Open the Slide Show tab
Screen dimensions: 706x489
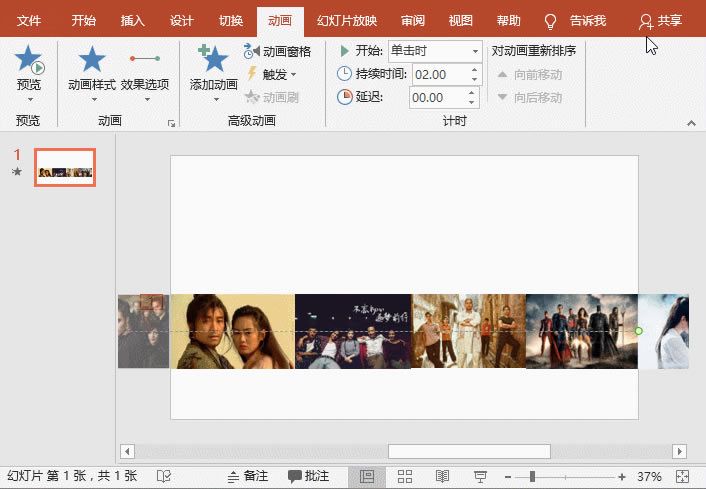(x=348, y=21)
